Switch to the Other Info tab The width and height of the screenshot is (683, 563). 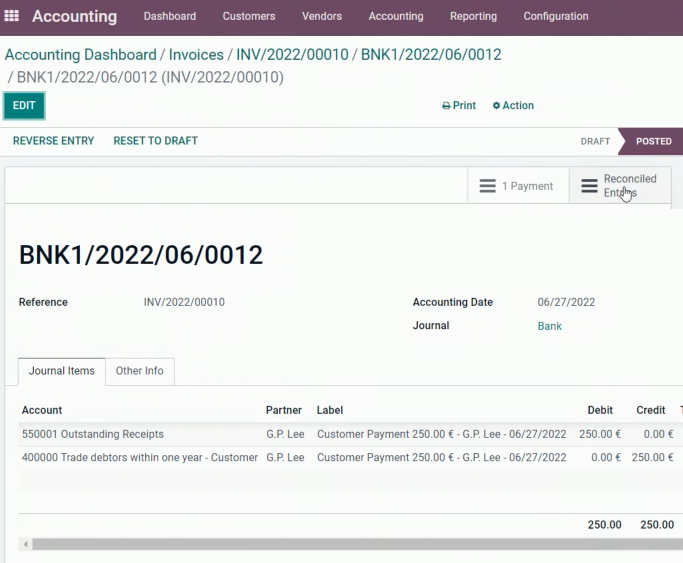[139, 371]
